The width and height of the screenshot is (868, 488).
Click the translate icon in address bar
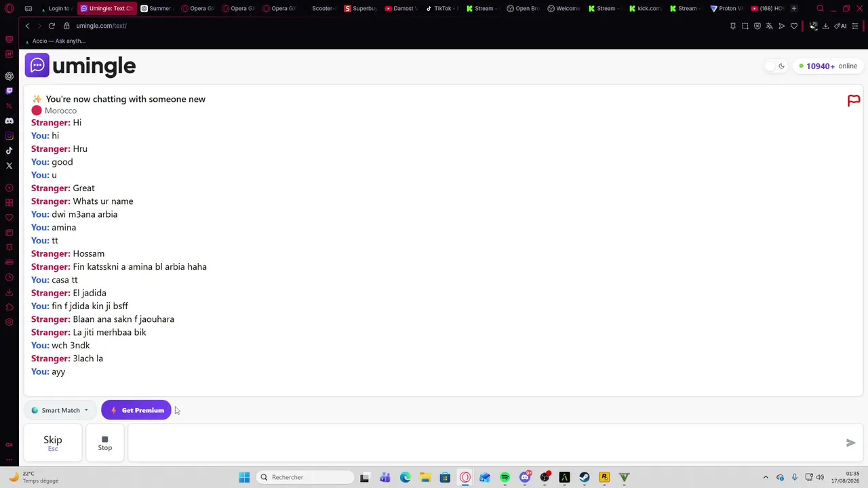point(770,26)
